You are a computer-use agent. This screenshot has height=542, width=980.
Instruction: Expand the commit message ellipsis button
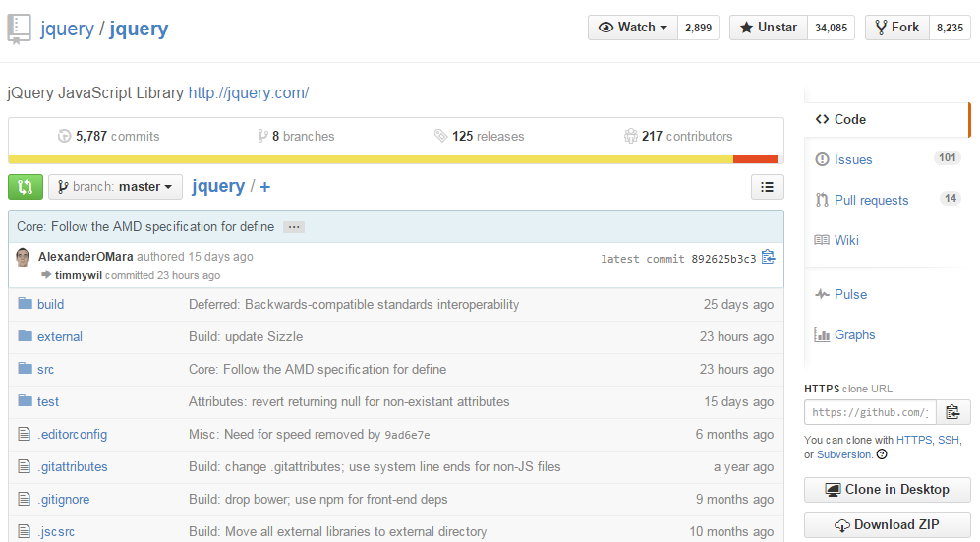[294, 227]
